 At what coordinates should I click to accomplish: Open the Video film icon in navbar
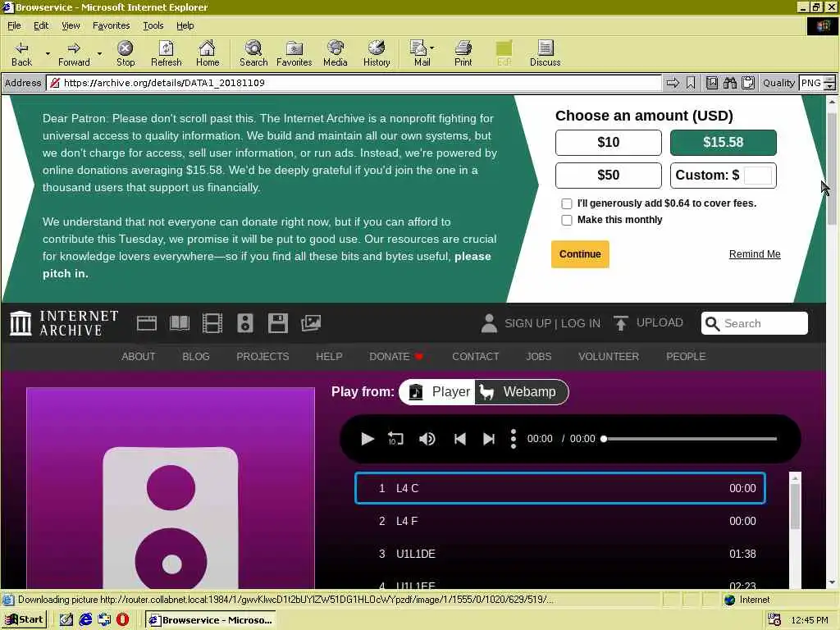click(x=212, y=323)
